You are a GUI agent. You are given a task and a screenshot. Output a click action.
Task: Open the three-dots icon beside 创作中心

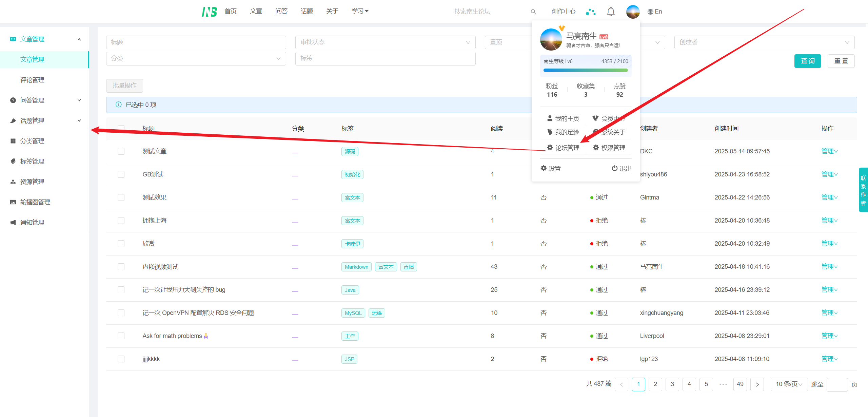point(591,12)
